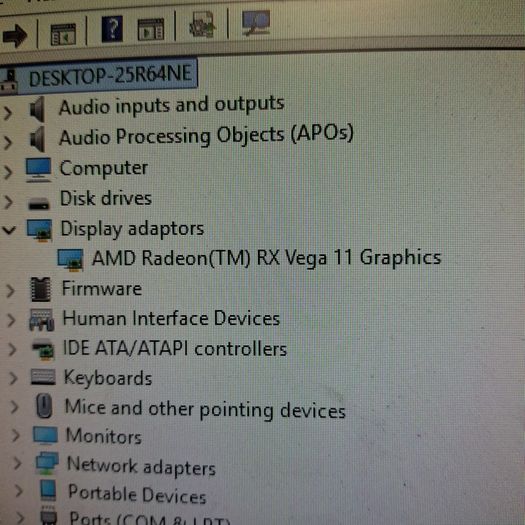Select the 'Monitors' label

click(103, 436)
